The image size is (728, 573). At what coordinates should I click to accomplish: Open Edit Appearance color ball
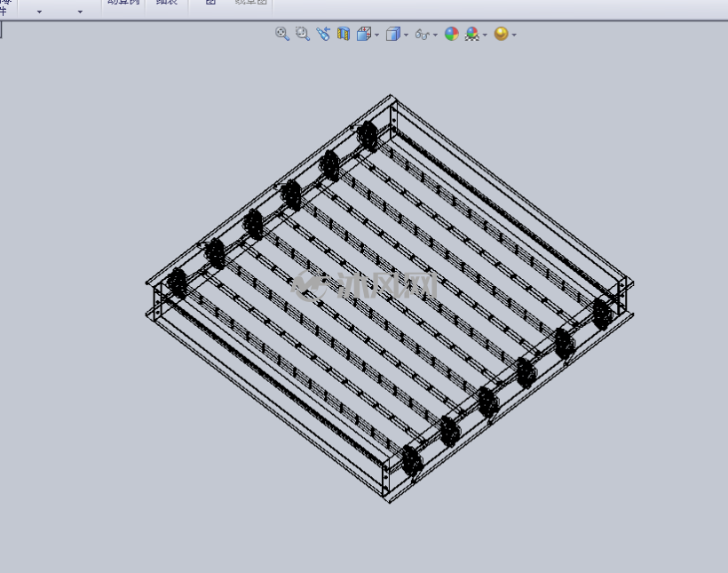click(452, 34)
